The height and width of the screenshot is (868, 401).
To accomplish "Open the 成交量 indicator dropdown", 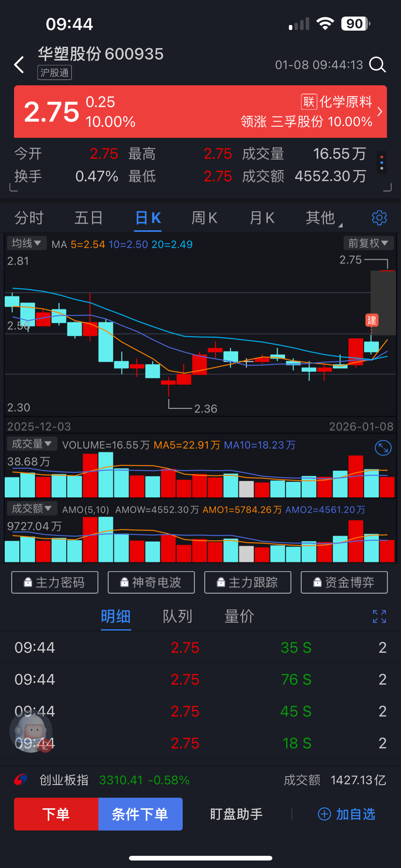I will (32, 444).
